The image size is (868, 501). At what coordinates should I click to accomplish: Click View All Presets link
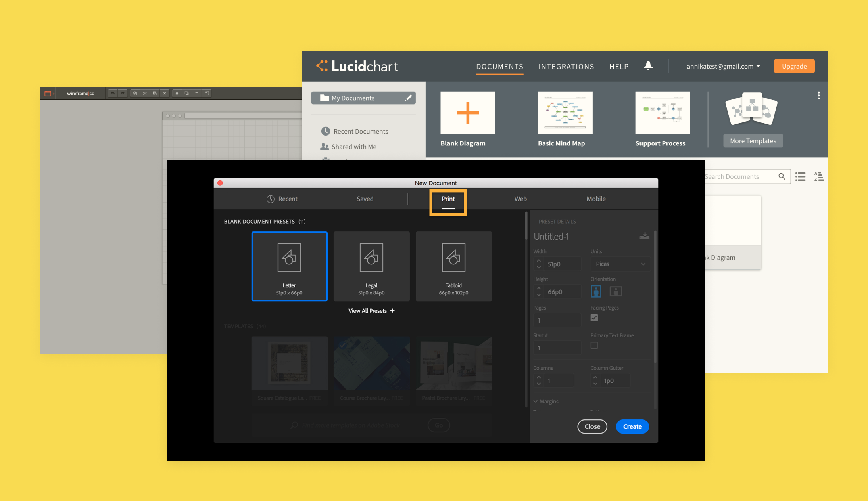(x=371, y=310)
